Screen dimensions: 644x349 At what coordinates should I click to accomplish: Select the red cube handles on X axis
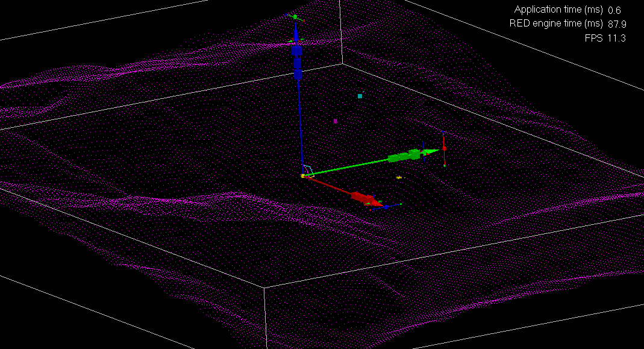click(x=362, y=198)
